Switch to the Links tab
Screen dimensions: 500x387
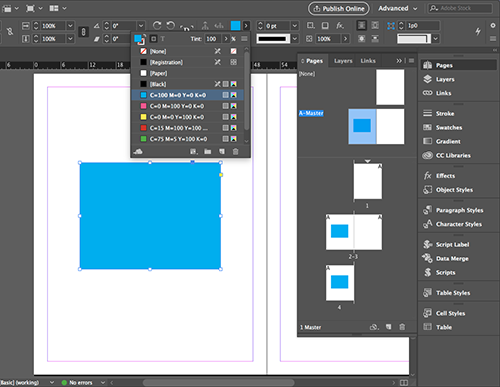click(x=368, y=61)
